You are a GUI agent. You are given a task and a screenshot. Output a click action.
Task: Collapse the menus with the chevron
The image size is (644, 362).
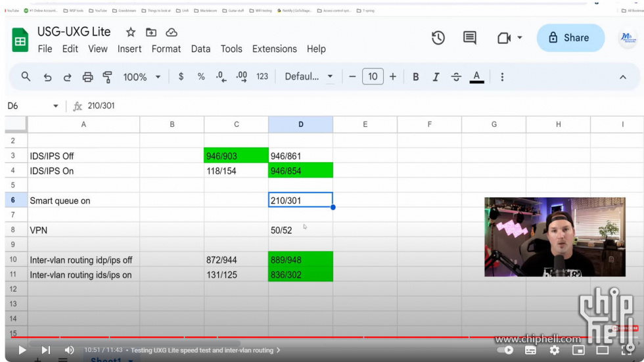[x=623, y=77]
